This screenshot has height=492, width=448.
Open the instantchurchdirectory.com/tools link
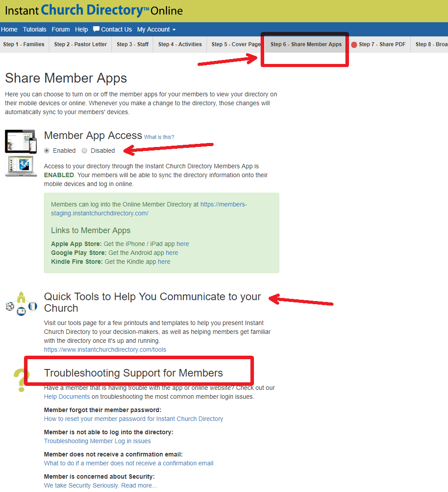pos(105,349)
